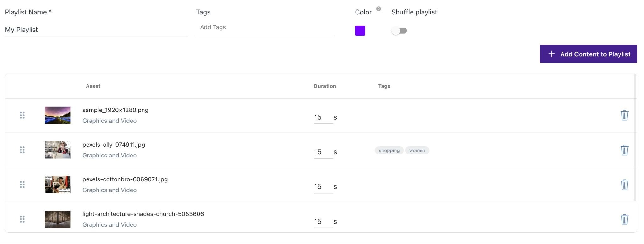Select file name sample_1920×1280.png
644x244 pixels.
click(x=115, y=110)
